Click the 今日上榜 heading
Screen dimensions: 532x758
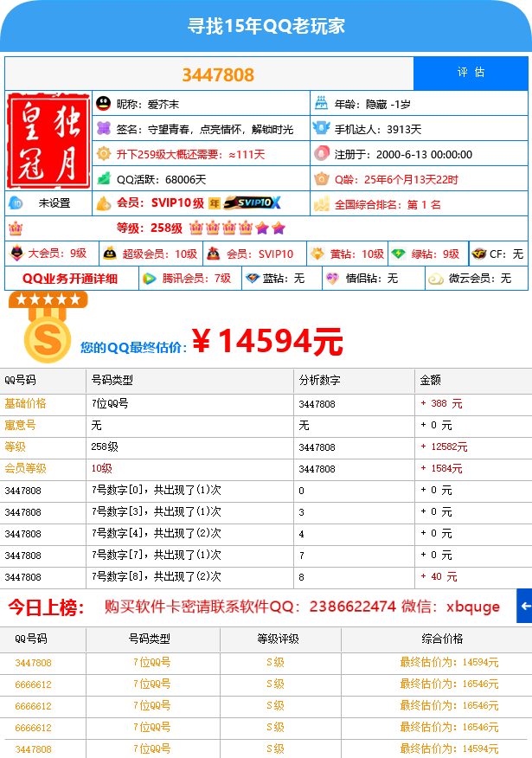pyautogui.click(x=47, y=607)
